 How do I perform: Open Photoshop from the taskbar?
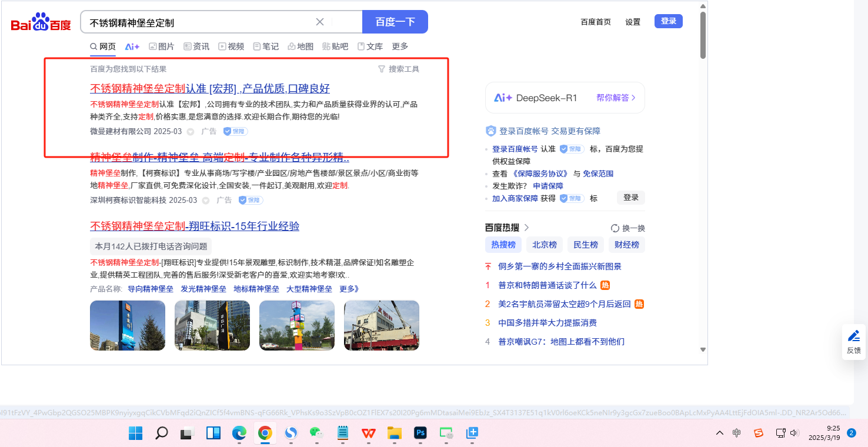pos(420,433)
